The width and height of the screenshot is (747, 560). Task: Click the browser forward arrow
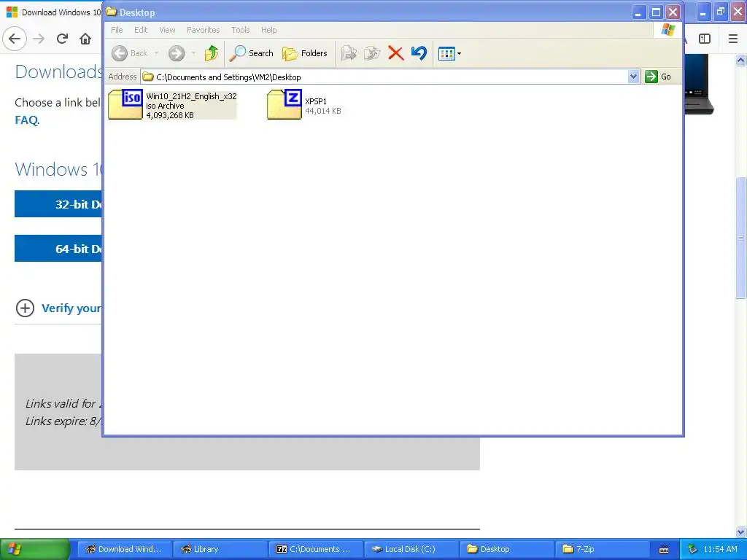[39, 39]
